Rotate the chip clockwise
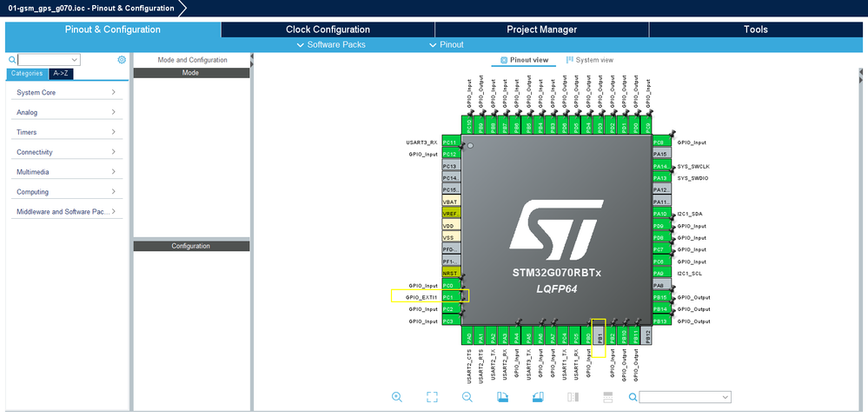 [x=503, y=396]
